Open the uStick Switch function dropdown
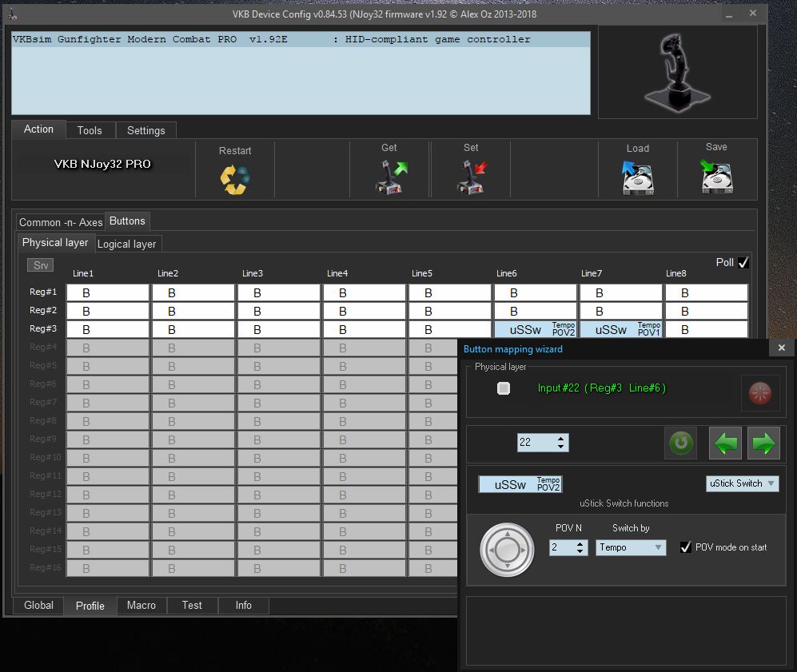 [x=742, y=483]
